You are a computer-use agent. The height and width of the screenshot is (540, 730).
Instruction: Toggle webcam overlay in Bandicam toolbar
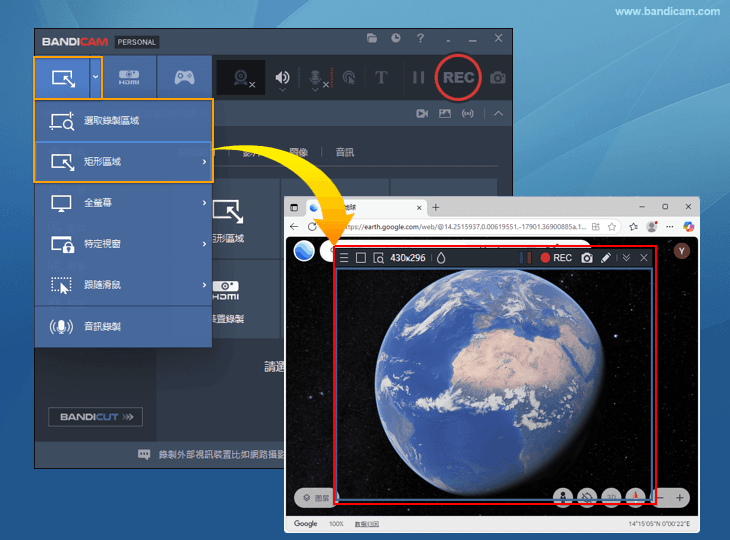click(x=242, y=78)
